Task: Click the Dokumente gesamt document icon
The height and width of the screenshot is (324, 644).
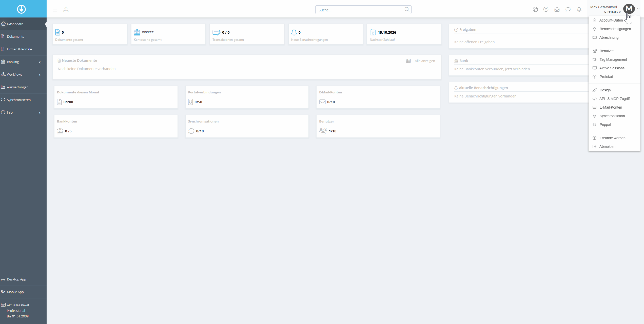Action: [x=57, y=32]
